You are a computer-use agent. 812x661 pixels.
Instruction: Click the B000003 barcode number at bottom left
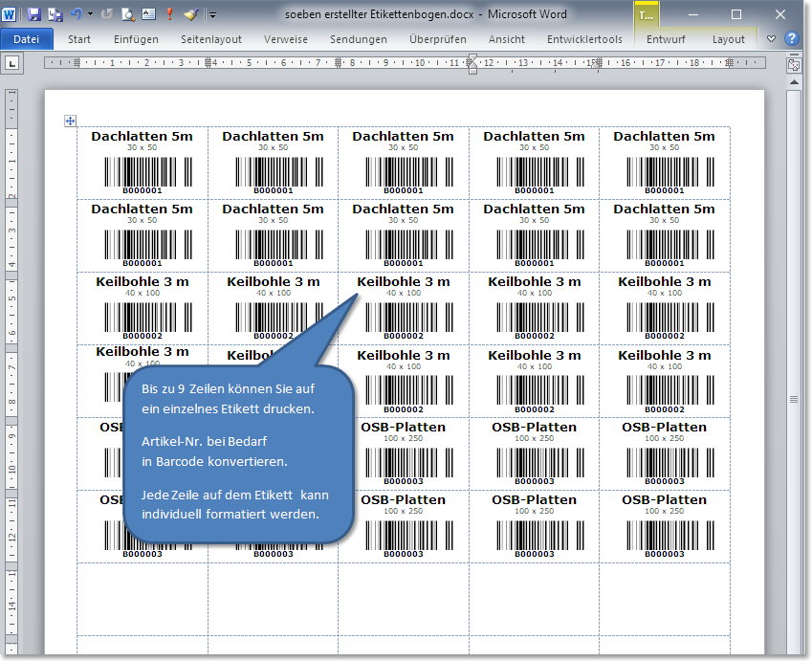(x=143, y=554)
